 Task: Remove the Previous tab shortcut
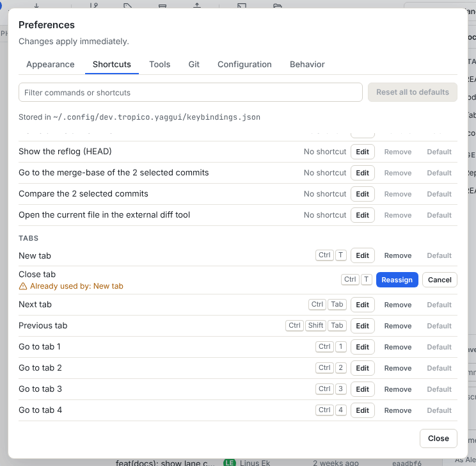pyautogui.click(x=398, y=326)
